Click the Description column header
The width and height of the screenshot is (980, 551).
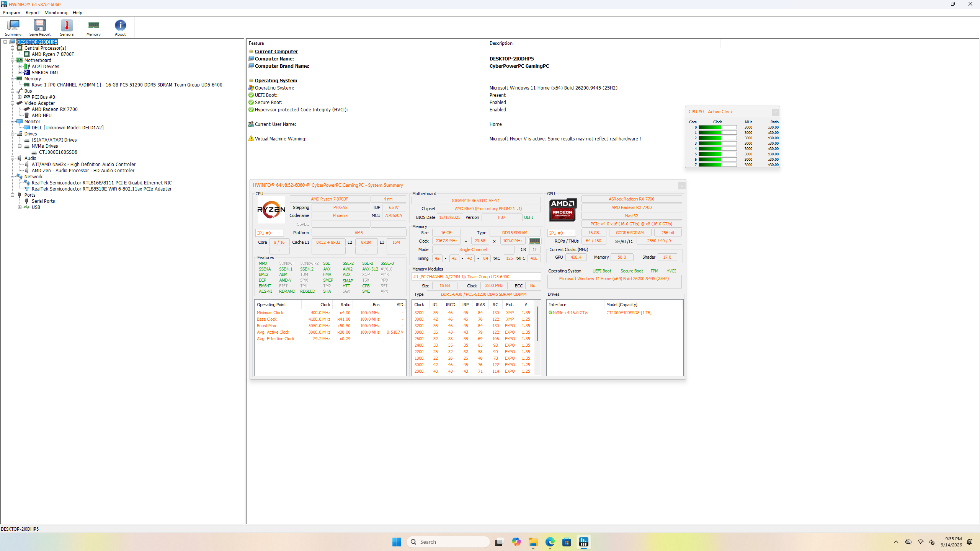(x=603, y=43)
